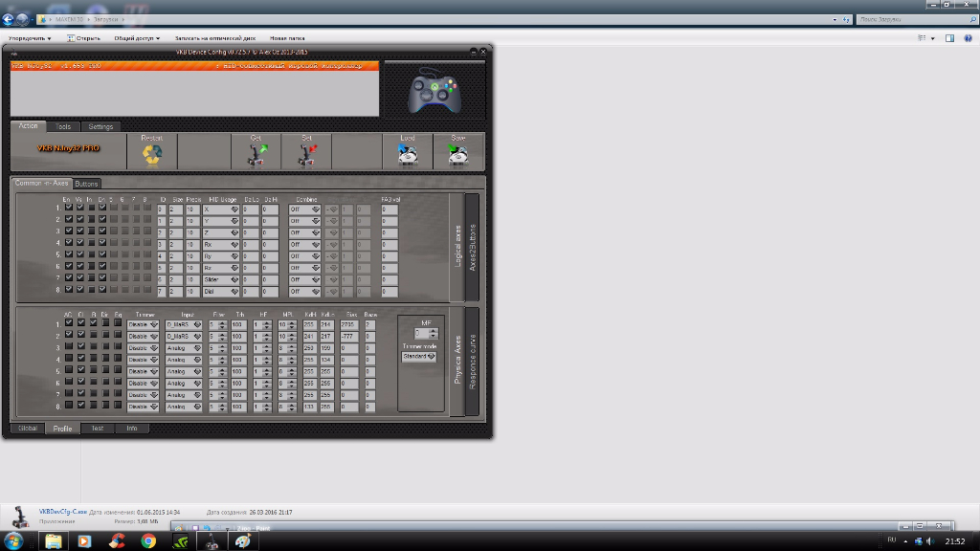The image size is (980, 551).
Task: Click the system tray network icon
Action: (918, 541)
